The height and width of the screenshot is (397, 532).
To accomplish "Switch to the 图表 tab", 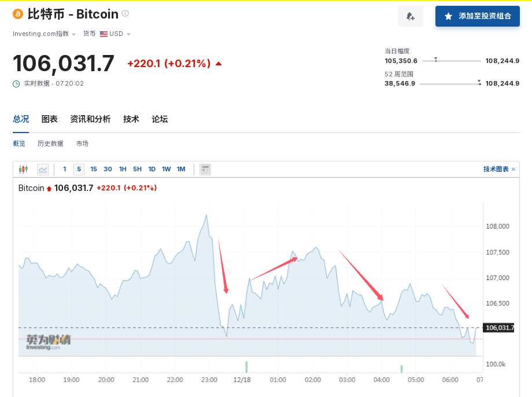I will 50,119.
